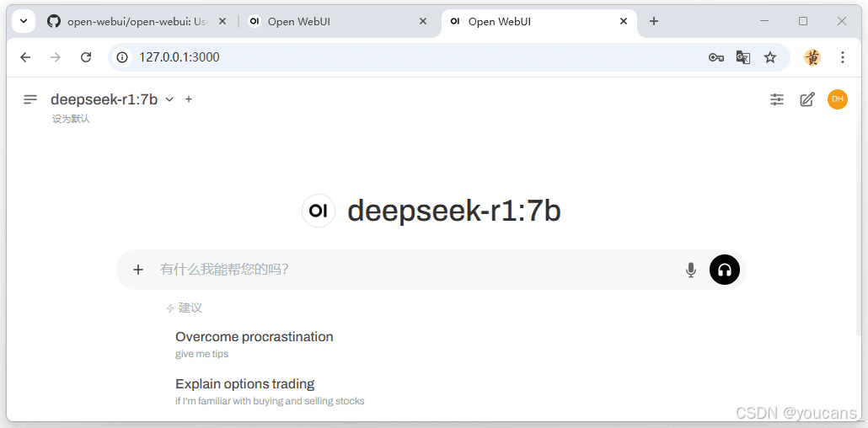
Task: Close the open-webui GitHub tab
Action: 222,22
